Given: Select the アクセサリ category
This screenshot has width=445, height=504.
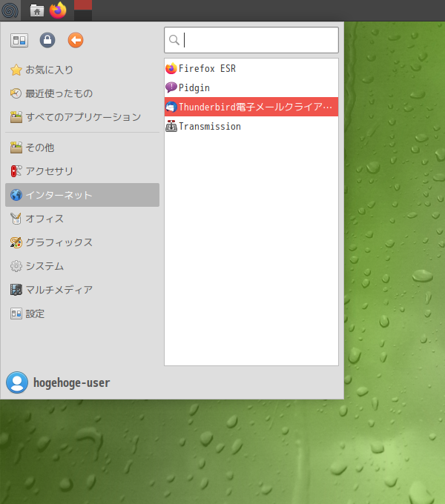Looking at the screenshot, I should pyautogui.click(x=82, y=171).
